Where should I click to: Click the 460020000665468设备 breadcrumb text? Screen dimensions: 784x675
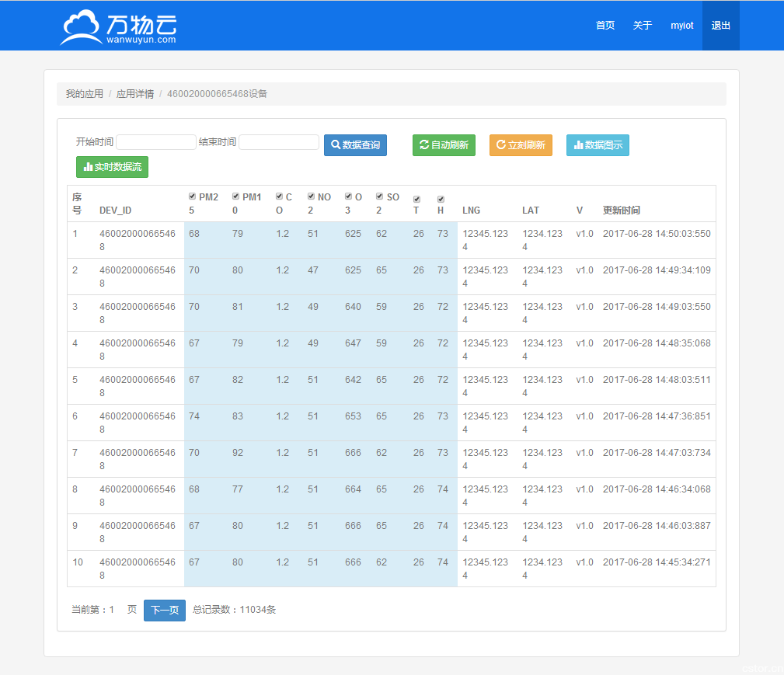click(x=217, y=94)
